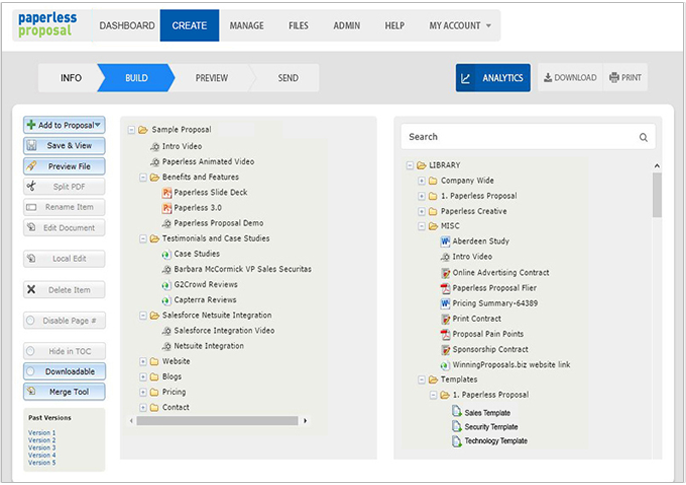Open the Files menu item
This screenshot has height=485, width=686.
(x=298, y=26)
